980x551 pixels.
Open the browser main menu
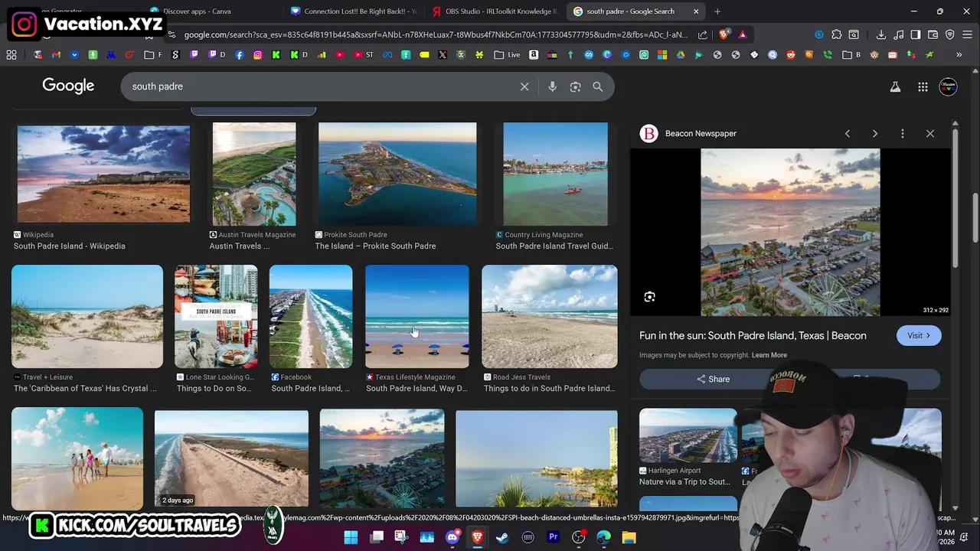point(967,34)
